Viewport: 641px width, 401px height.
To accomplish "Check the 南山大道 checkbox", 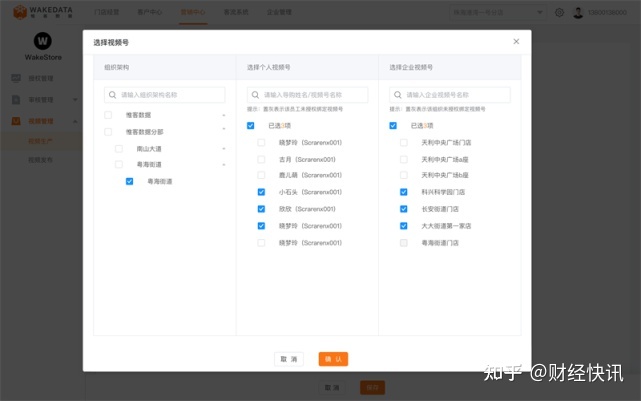I will pyautogui.click(x=119, y=148).
